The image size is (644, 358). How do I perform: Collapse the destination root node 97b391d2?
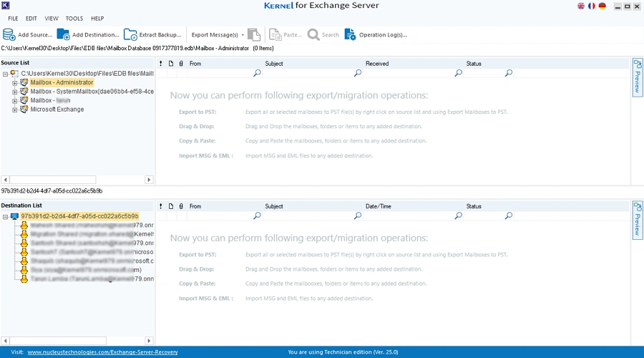(x=5, y=216)
